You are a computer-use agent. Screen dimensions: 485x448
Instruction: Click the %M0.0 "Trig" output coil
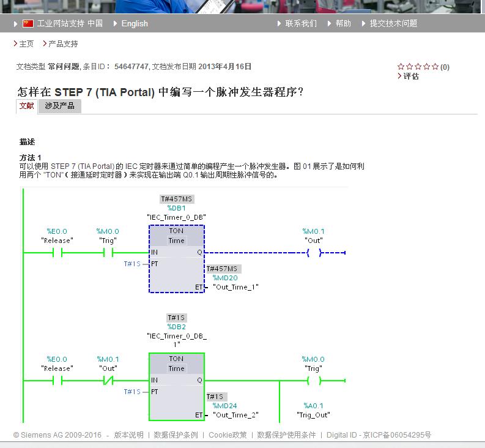click(x=314, y=381)
